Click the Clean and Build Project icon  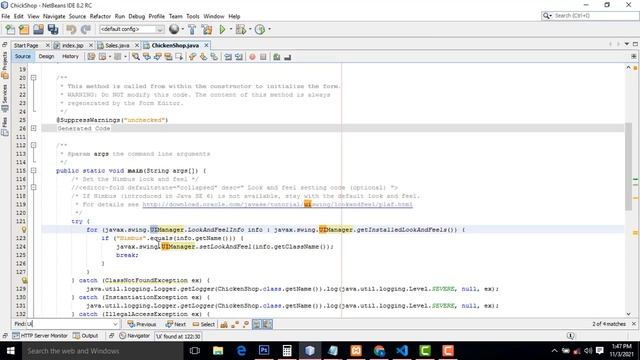(207, 29)
